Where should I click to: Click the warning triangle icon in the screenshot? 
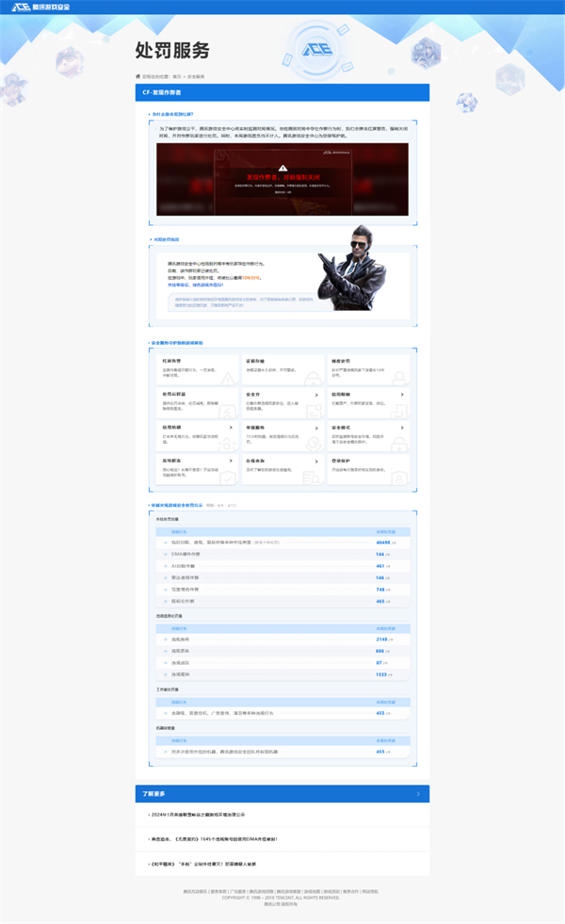(282, 167)
